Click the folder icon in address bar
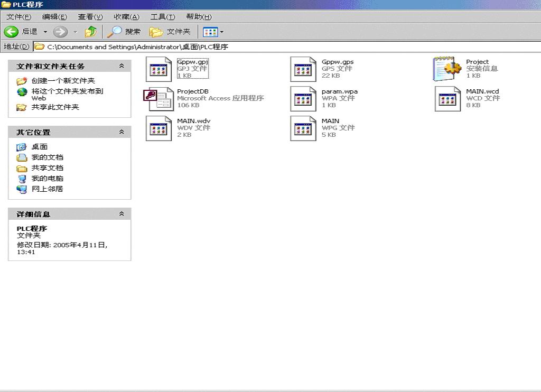541x392 pixels. pos(39,46)
